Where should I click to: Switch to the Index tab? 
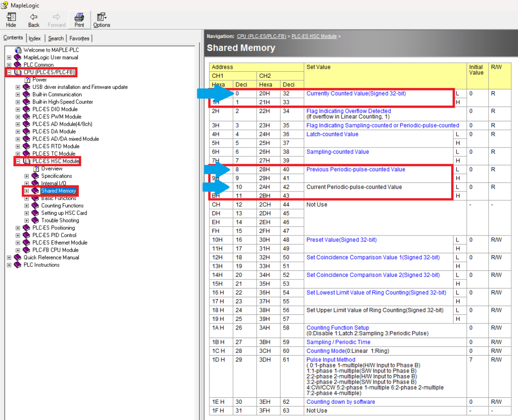pyautogui.click(x=35, y=38)
